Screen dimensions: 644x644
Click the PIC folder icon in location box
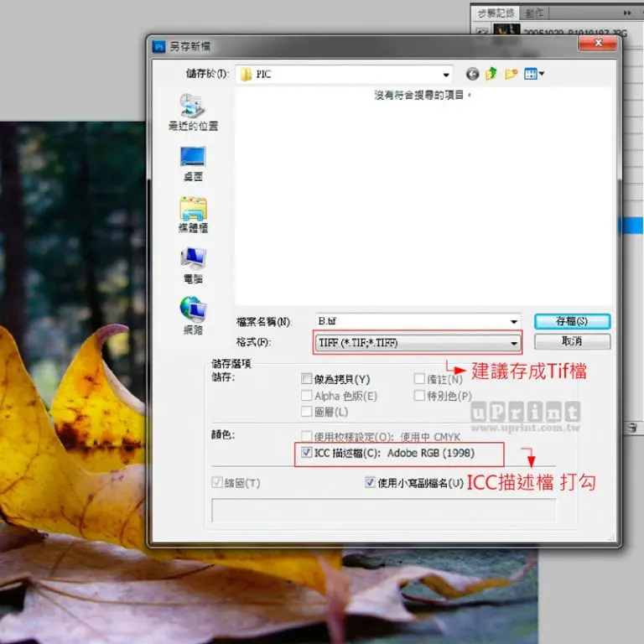pos(247,75)
